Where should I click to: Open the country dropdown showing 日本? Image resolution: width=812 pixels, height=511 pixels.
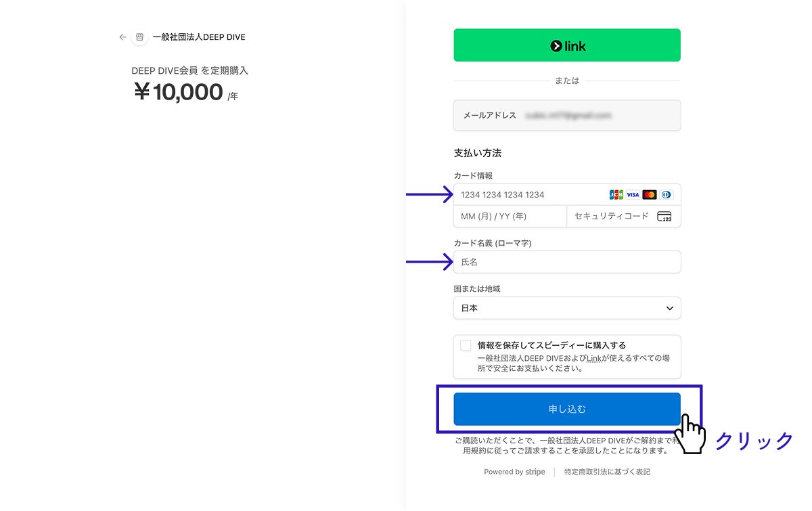tap(566, 308)
